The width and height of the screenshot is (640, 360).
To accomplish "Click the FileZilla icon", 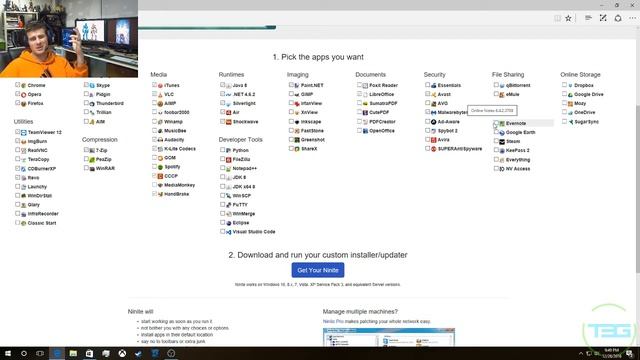I will (x=229, y=160).
